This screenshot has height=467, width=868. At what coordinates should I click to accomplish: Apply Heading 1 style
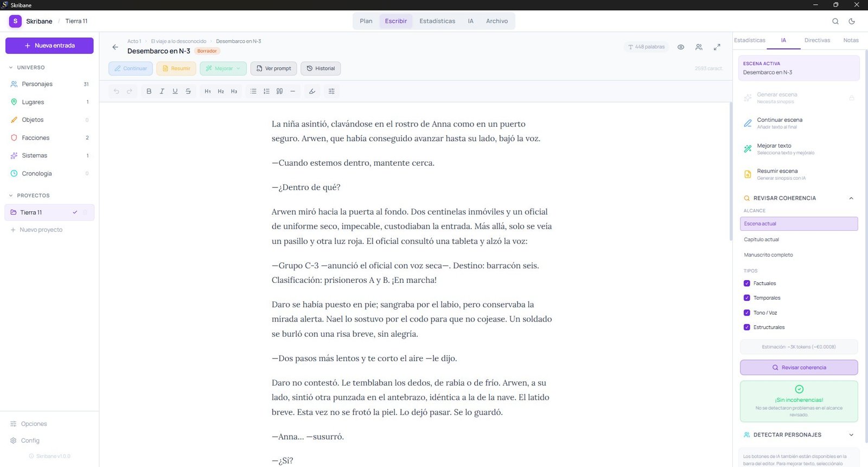[x=208, y=91]
